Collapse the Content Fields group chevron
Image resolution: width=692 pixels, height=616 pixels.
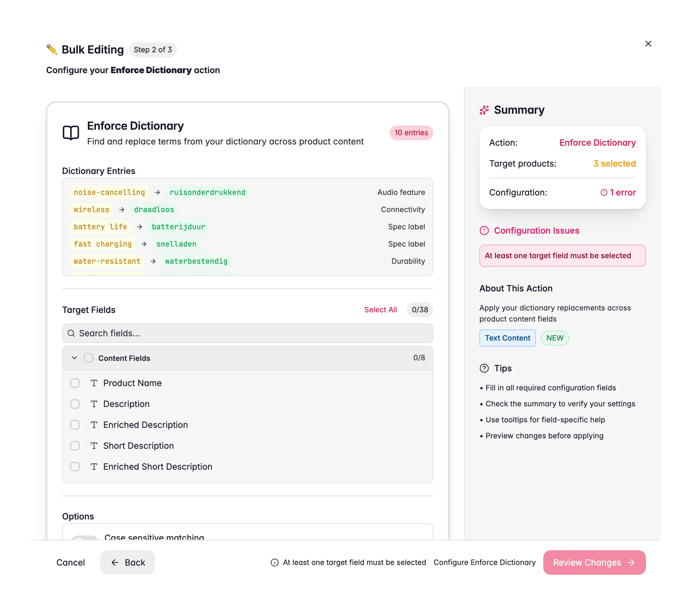(74, 358)
